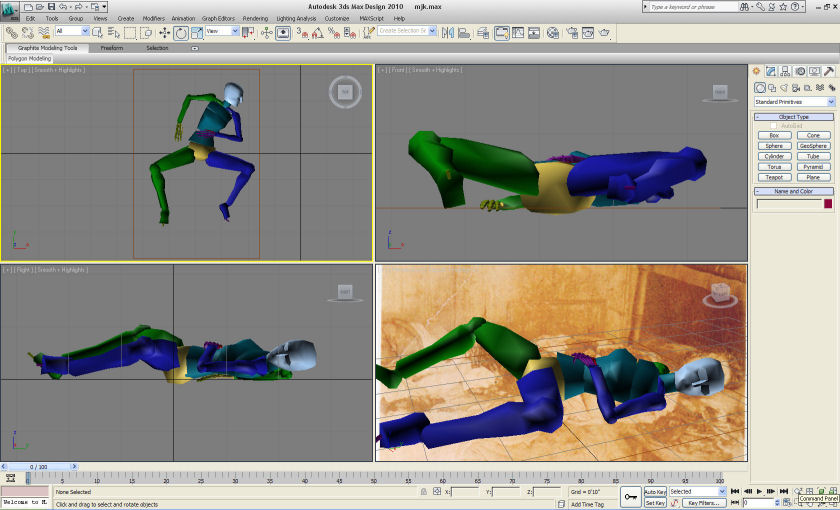The image size is (840, 510).
Task: Click the Select and Rotate tool
Action: [x=181, y=32]
